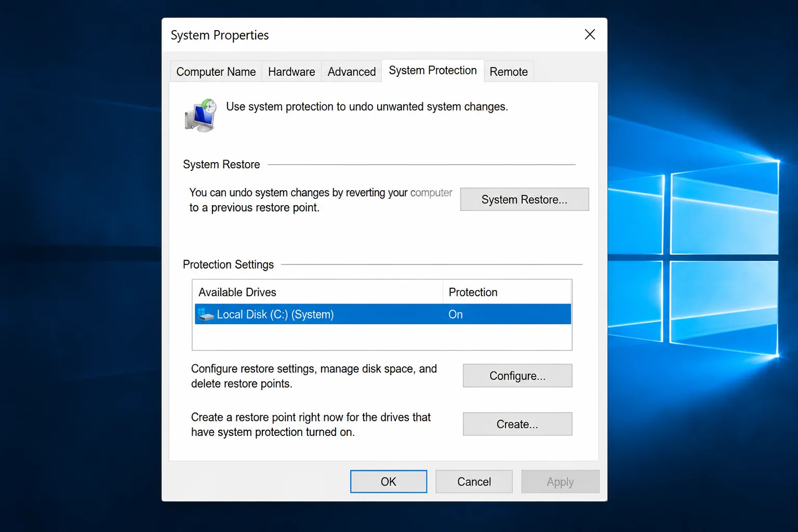Click the system protection monitor icon
The image size is (798, 532).
(201, 115)
